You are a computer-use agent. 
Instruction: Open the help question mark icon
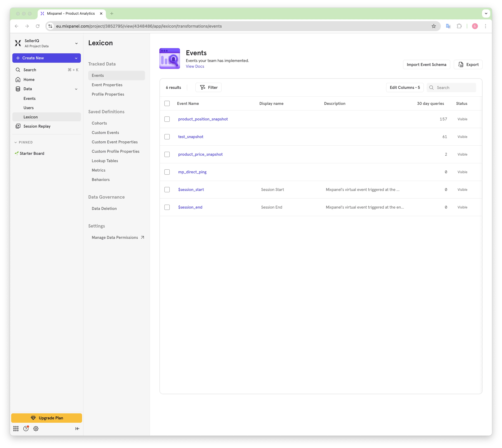point(26,429)
